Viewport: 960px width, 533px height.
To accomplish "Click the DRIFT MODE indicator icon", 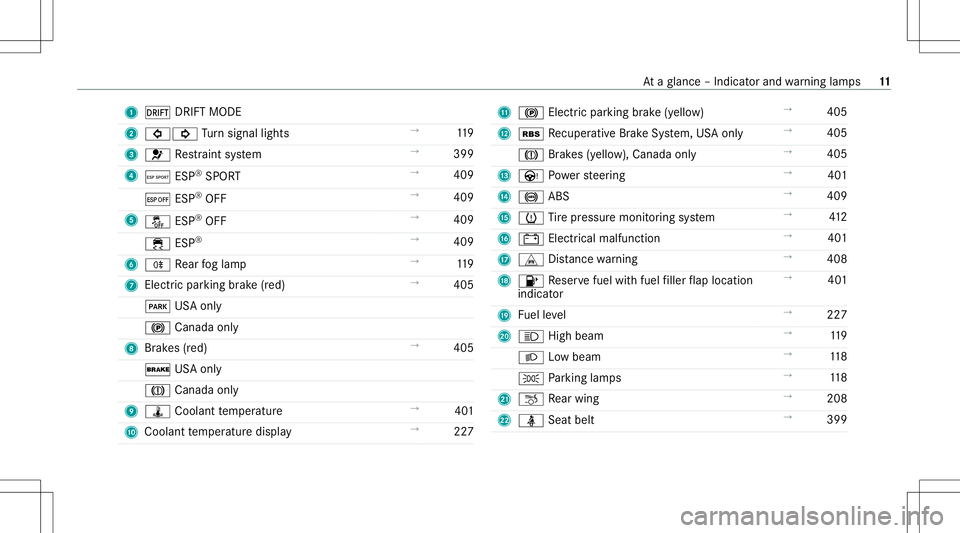I will coord(157,113).
